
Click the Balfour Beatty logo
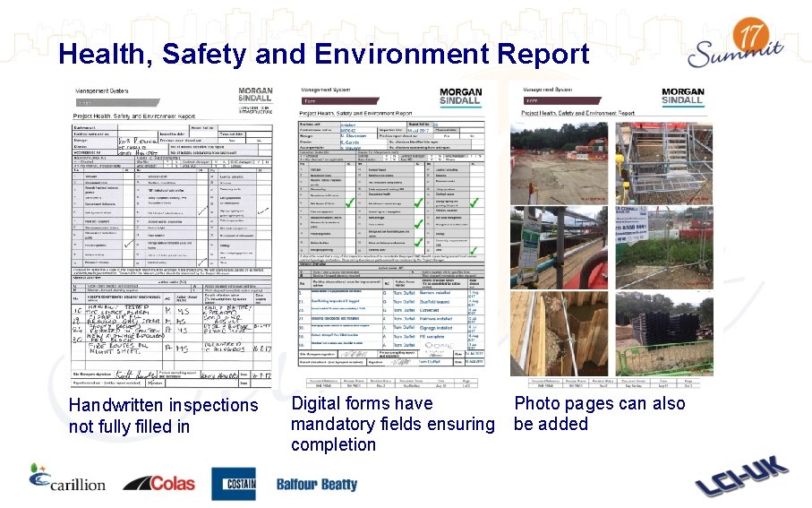click(317, 484)
